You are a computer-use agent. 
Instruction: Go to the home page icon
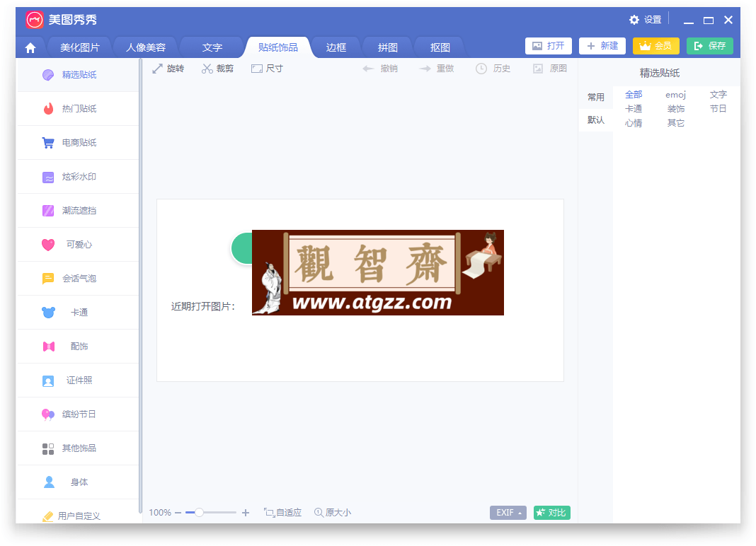pos(30,47)
